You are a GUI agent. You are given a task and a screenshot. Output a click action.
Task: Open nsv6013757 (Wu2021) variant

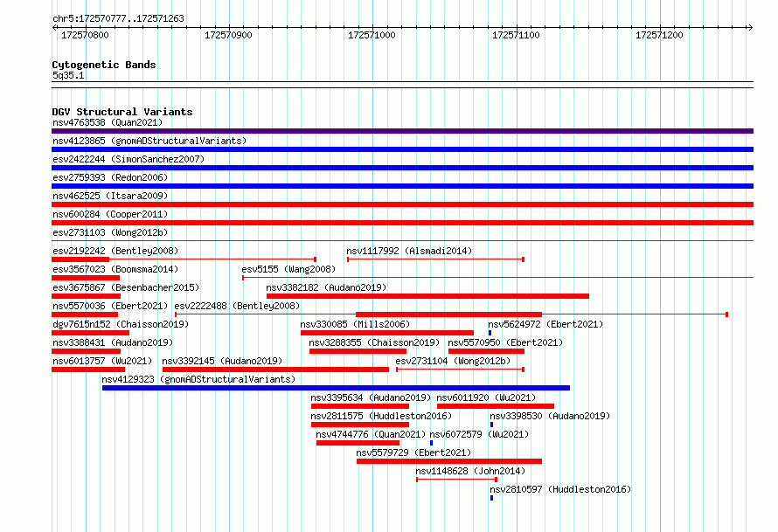[x=102, y=361]
